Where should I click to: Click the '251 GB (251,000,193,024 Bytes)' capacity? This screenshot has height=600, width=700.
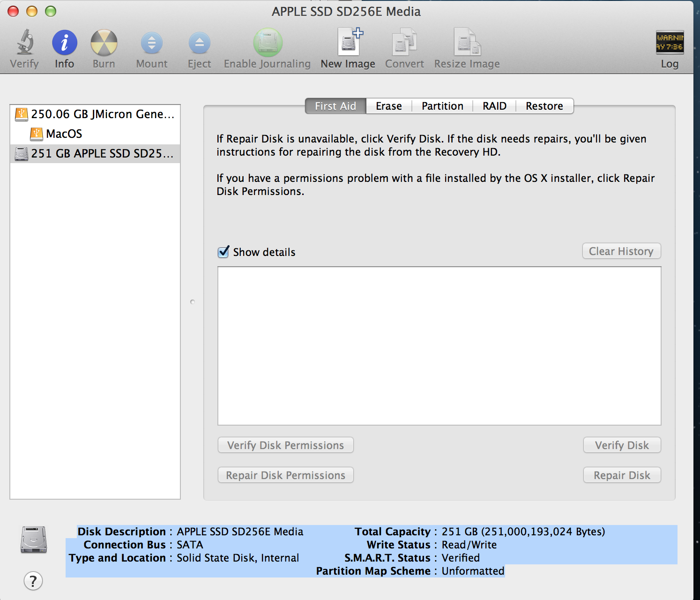pos(523,532)
